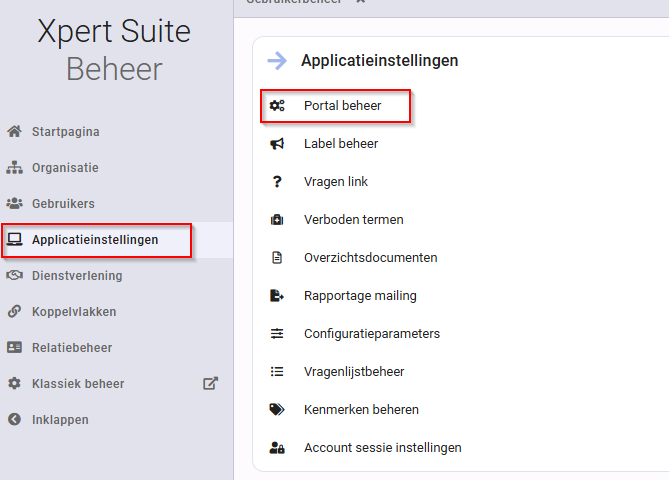Click the gears icon beside Portal beheer
The height and width of the screenshot is (480, 669).
click(x=277, y=105)
